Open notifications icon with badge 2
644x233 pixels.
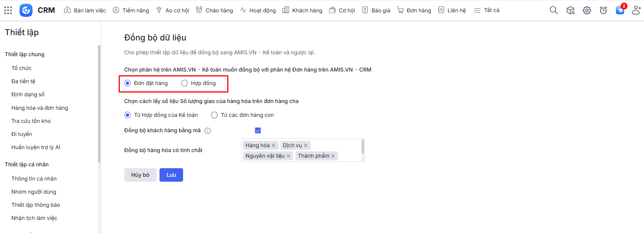point(620,10)
